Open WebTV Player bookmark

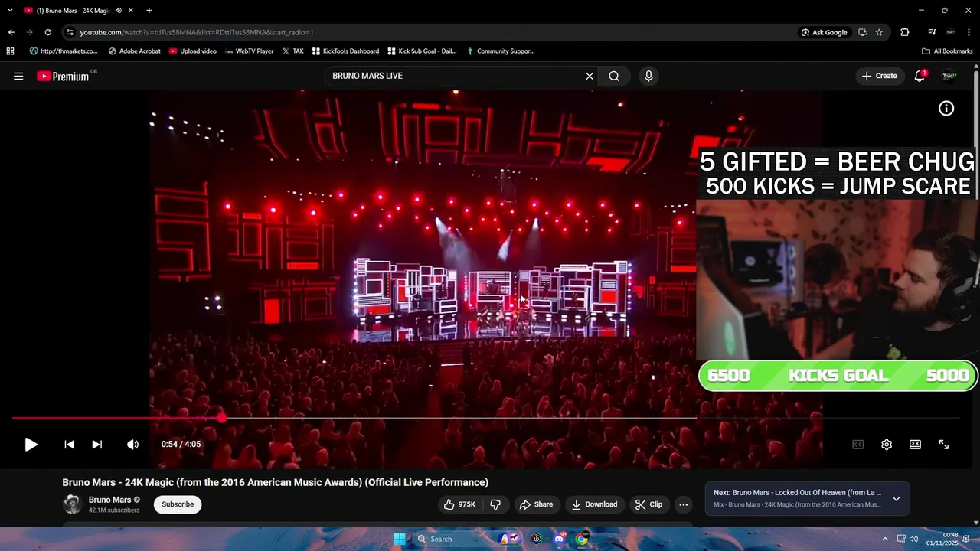250,51
